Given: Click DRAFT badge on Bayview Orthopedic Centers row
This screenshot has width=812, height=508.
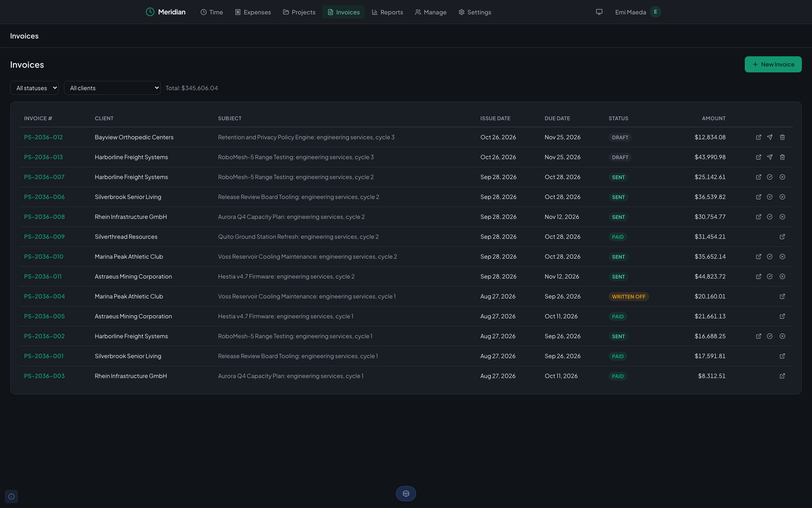Looking at the screenshot, I should tap(620, 138).
